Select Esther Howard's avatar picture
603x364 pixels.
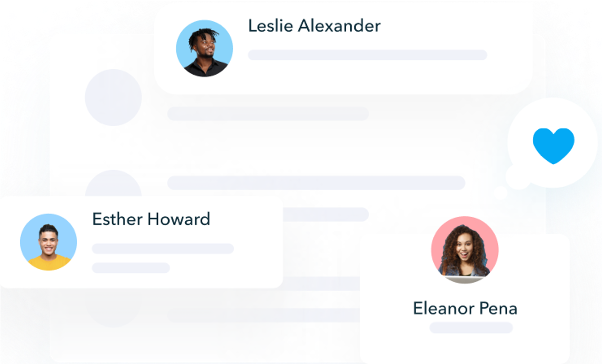coord(49,242)
